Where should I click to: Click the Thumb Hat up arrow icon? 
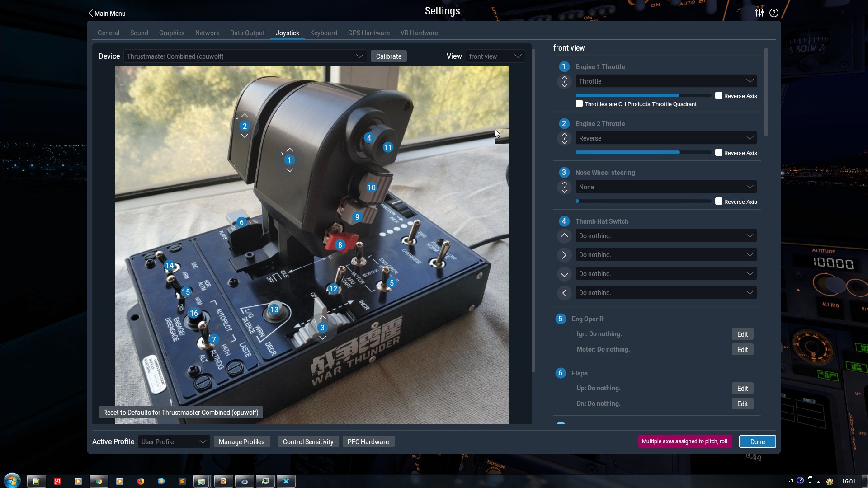click(564, 235)
